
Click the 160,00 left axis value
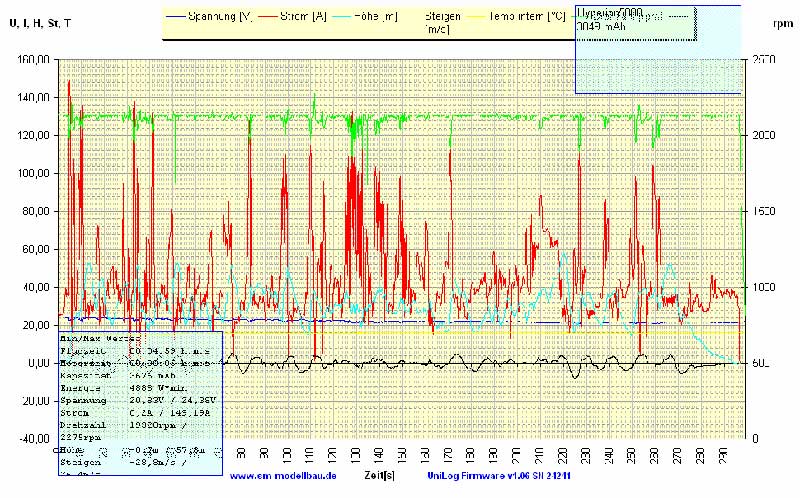pos(35,60)
